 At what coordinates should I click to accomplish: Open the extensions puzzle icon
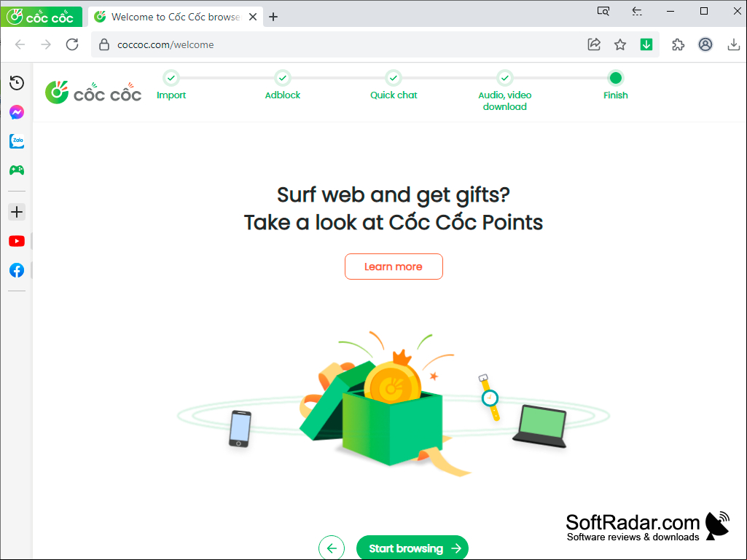(x=678, y=44)
